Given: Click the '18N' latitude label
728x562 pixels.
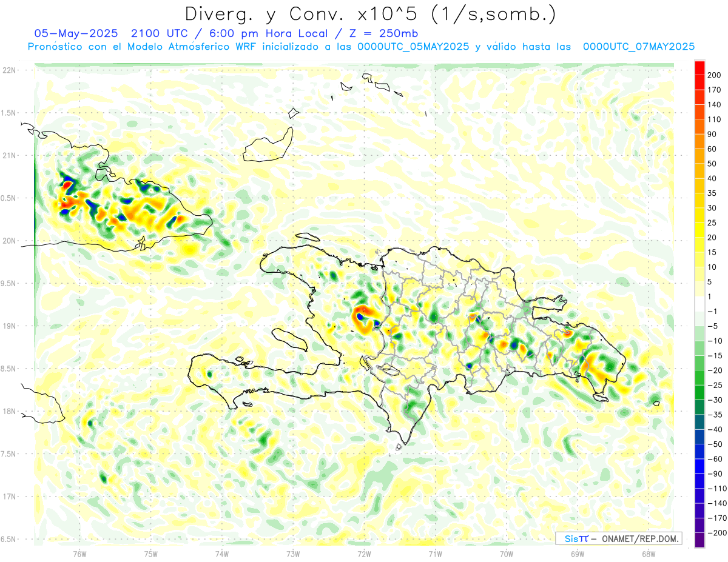Looking at the screenshot, I should point(8,412).
